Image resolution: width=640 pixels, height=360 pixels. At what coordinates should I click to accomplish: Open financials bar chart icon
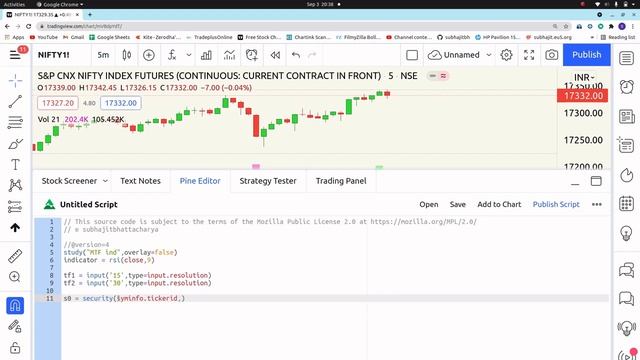[206, 55]
